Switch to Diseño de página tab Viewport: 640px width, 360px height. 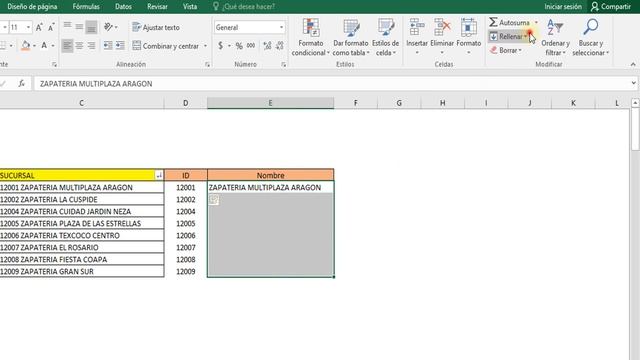pos(32,7)
